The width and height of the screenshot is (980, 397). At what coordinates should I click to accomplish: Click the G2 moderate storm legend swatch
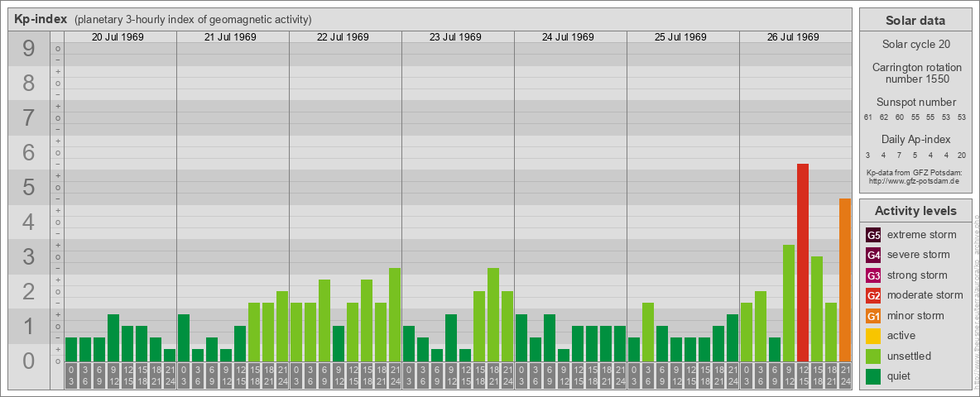point(873,296)
